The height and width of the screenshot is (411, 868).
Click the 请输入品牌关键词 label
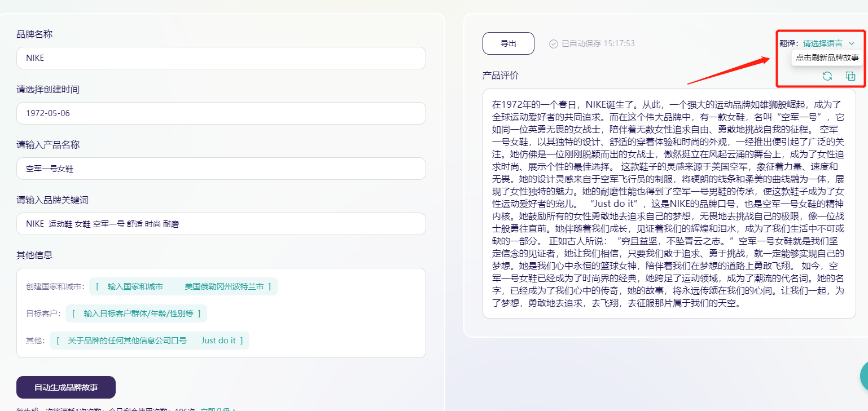click(52, 200)
